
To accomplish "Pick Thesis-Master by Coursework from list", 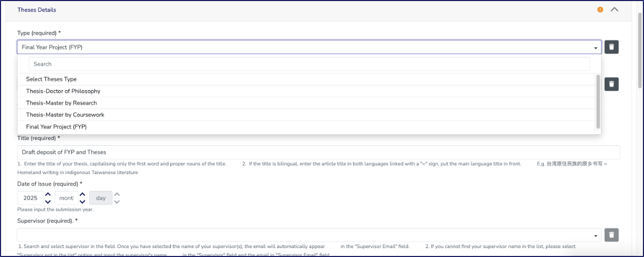I will [65, 115].
